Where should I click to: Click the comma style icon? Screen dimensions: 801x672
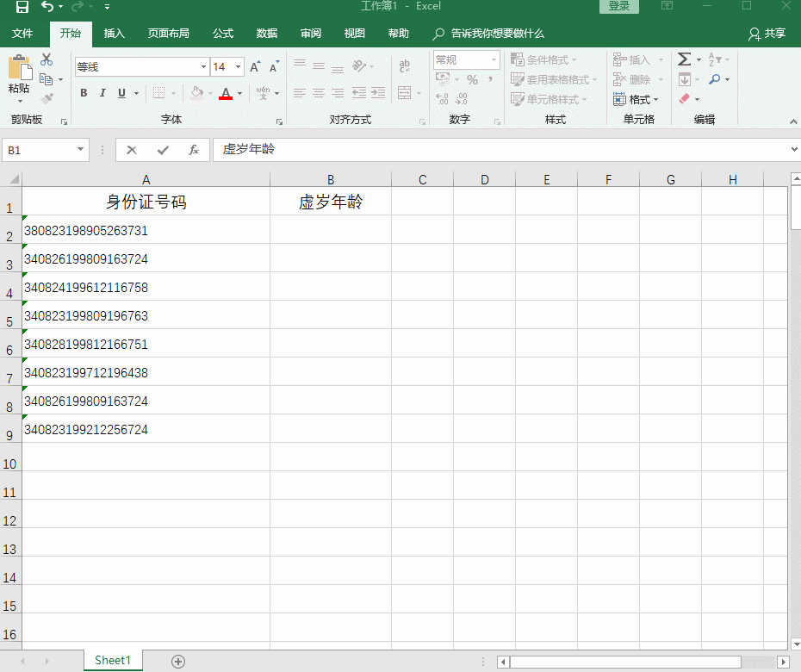pyautogui.click(x=490, y=80)
